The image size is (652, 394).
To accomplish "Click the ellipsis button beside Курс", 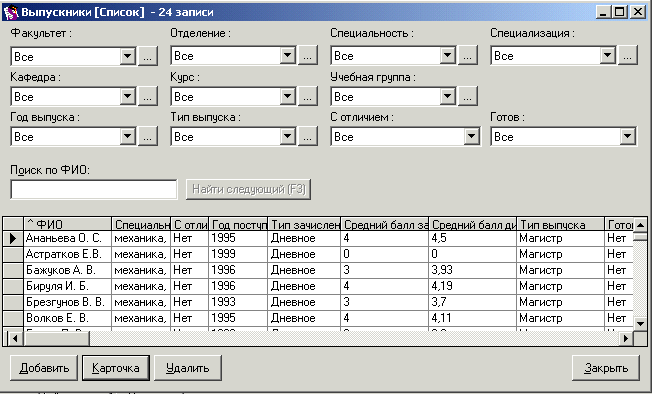I will click(x=308, y=96).
